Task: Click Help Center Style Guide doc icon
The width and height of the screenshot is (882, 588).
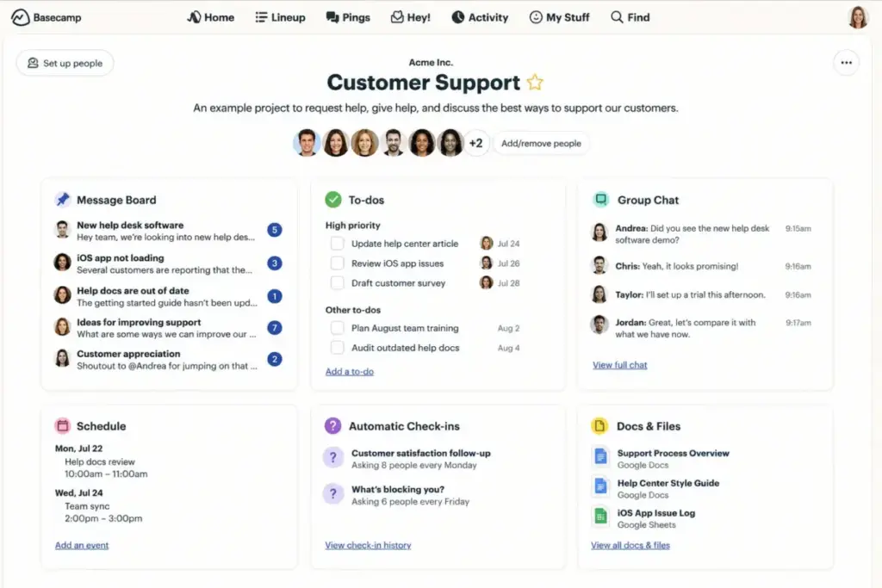Action: click(x=600, y=486)
